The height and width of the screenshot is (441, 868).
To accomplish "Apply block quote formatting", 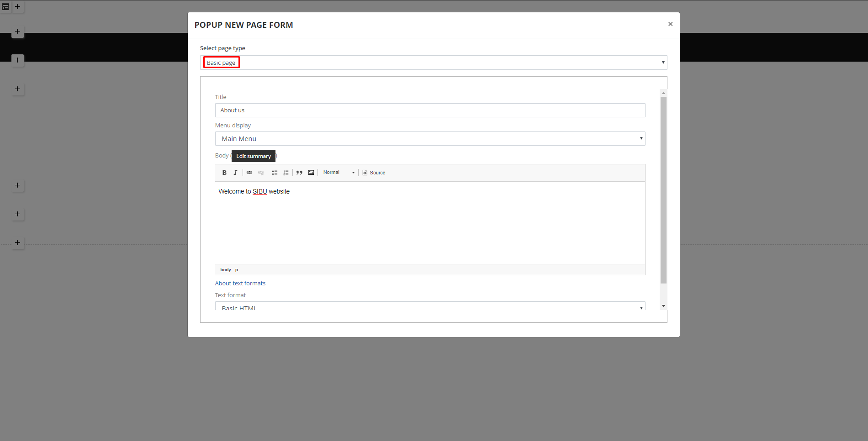I will tap(299, 173).
